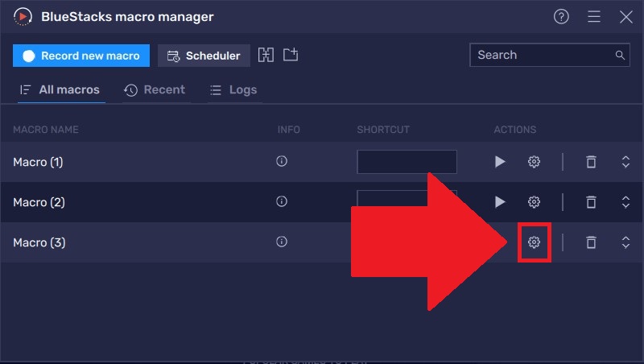This screenshot has width=644, height=364.
Task: Click the ACTIONS column header
Action: pos(515,130)
